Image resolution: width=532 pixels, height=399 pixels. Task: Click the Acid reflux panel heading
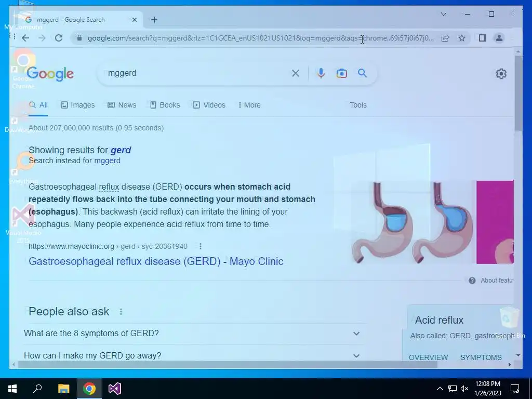coord(439,320)
